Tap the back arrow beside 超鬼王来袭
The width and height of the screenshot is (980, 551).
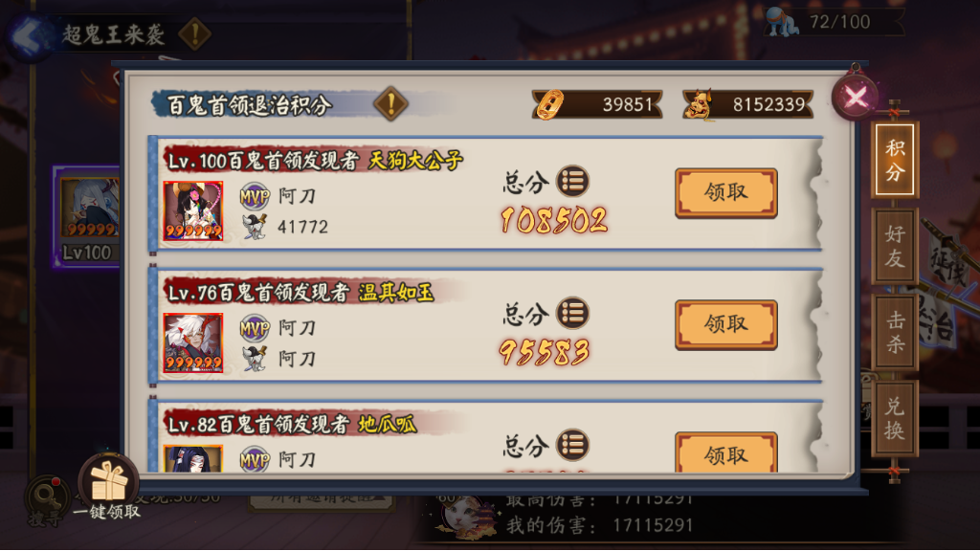(28, 35)
